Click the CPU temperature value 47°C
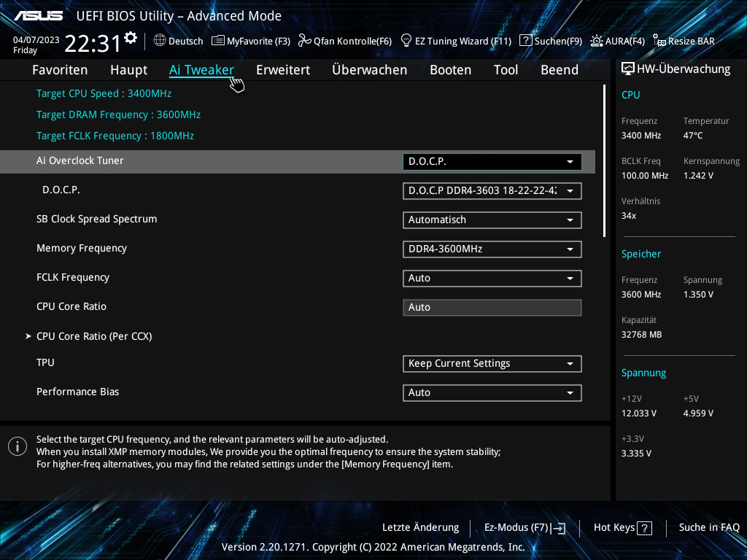 [x=693, y=136]
